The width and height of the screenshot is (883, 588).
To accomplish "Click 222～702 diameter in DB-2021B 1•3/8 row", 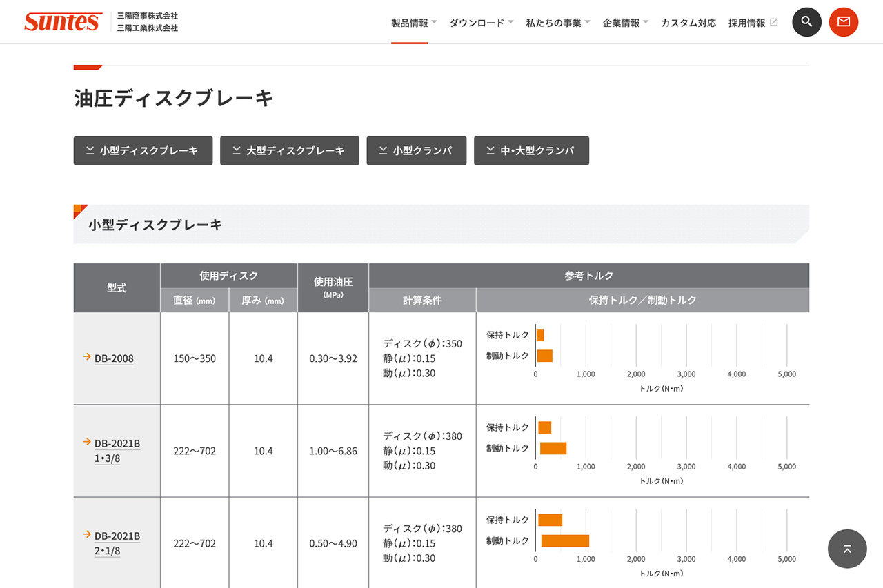I will 195,451.
